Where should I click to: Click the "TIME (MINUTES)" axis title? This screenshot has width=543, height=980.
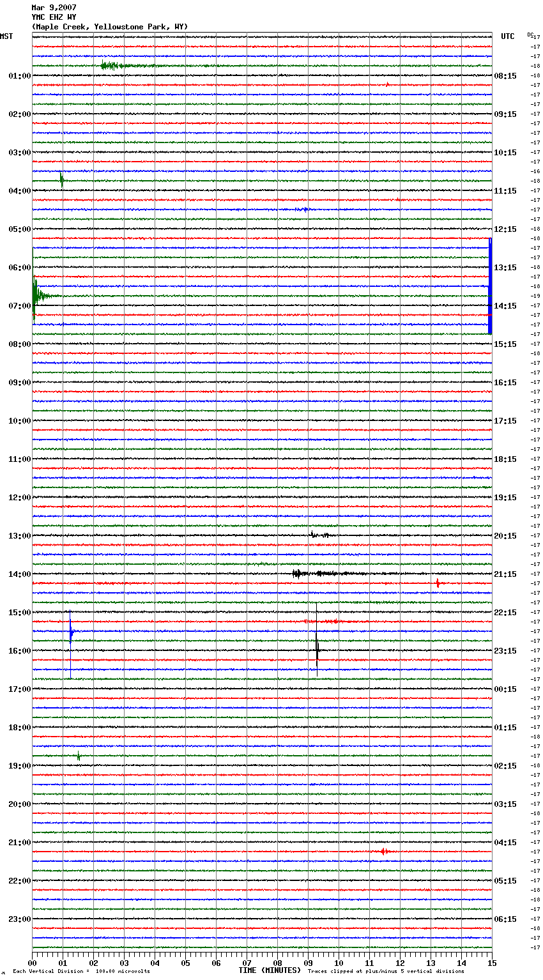pos(270,970)
